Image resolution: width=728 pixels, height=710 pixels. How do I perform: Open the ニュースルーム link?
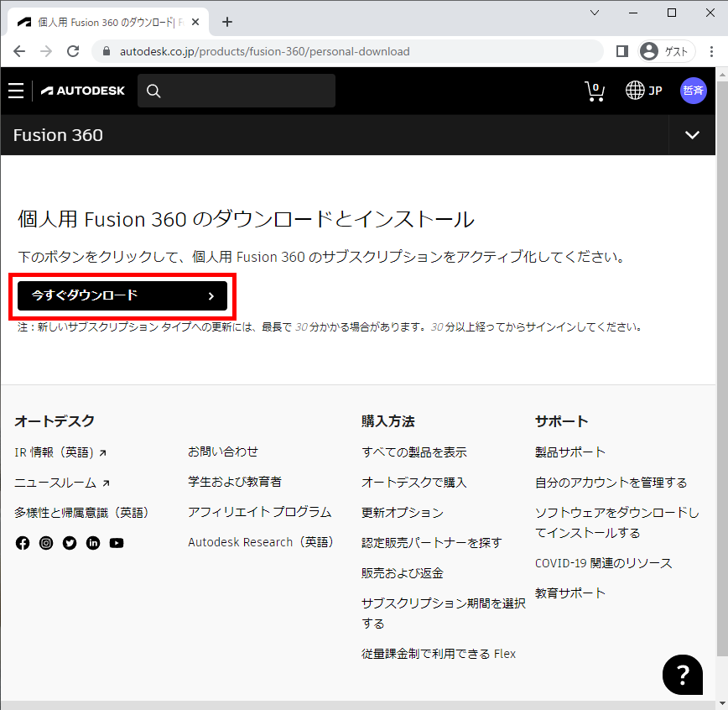(62, 483)
